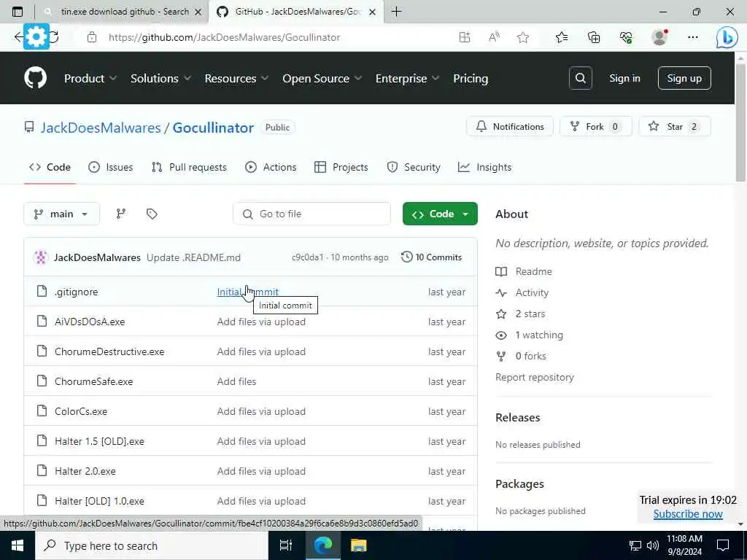747x560 pixels.
Task: Open the browser tab actions menu icon
Action: [18, 12]
